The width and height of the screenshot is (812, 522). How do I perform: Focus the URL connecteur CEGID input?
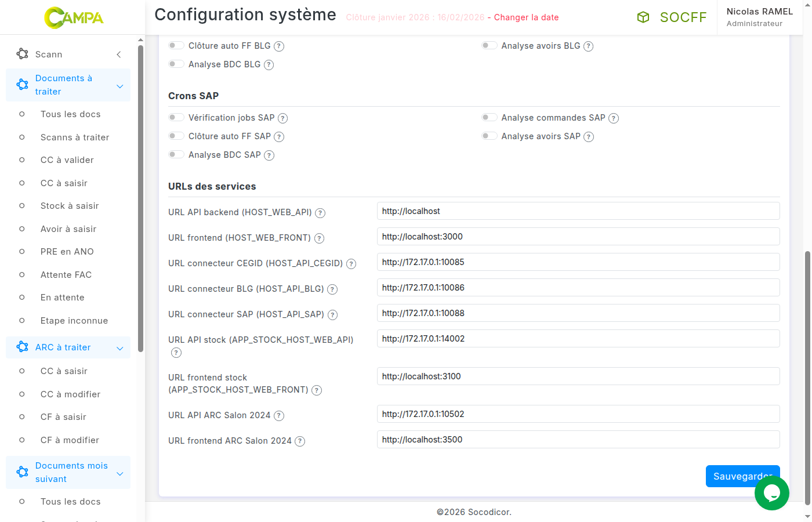(578, 262)
